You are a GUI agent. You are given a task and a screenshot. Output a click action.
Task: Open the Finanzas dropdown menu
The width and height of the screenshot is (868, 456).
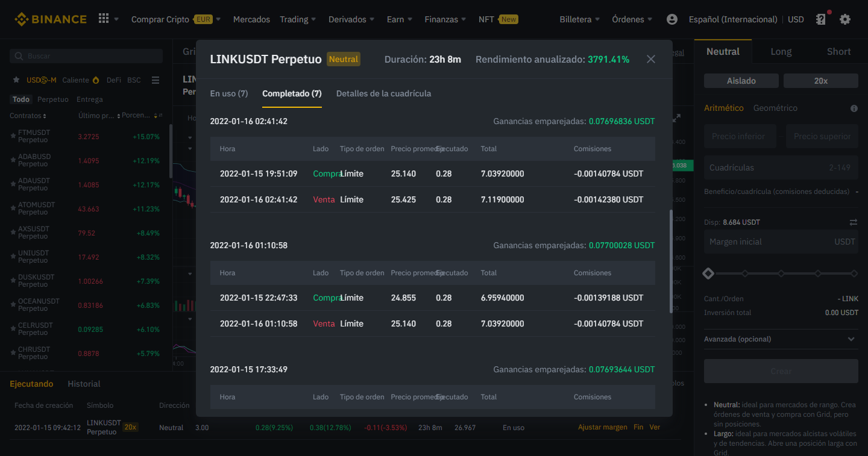(x=445, y=19)
